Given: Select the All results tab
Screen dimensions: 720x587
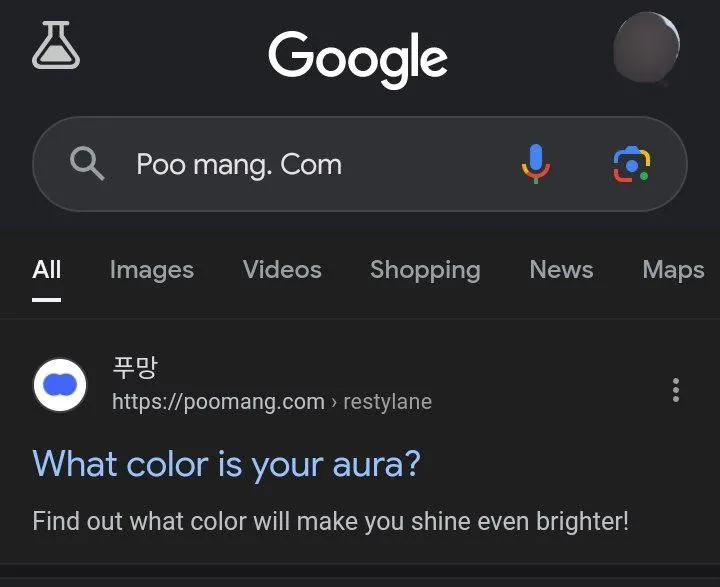Looking at the screenshot, I should pyautogui.click(x=47, y=270).
